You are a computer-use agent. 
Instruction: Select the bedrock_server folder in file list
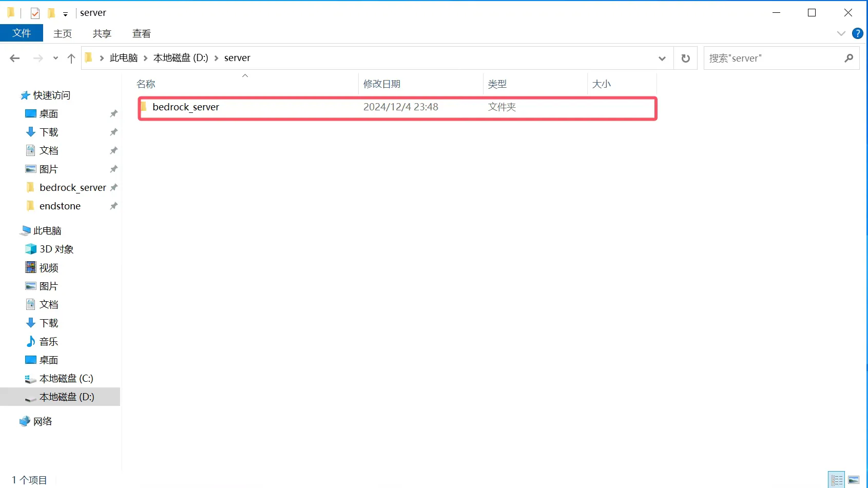[186, 107]
